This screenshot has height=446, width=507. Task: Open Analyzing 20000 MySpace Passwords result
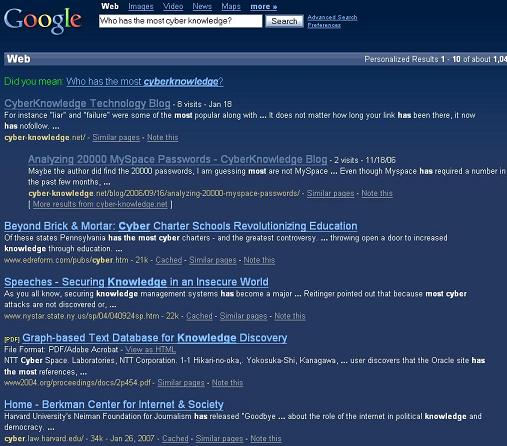[x=178, y=159]
